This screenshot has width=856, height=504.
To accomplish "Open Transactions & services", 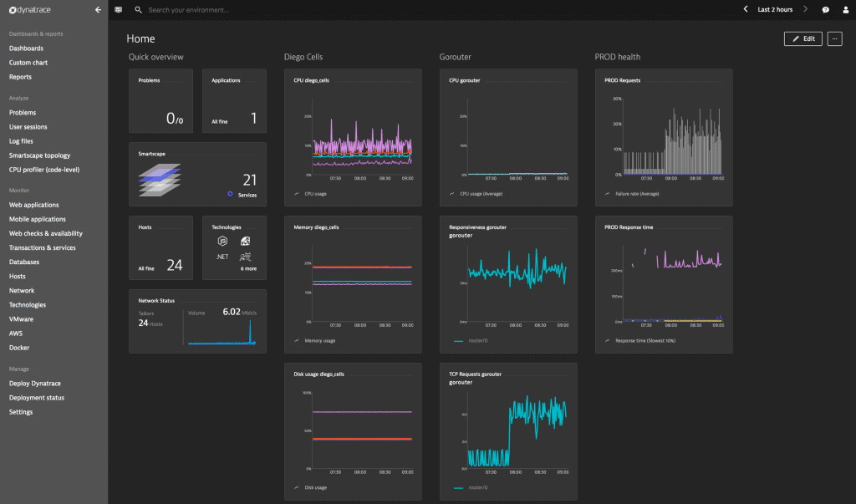I will click(42, 247).
